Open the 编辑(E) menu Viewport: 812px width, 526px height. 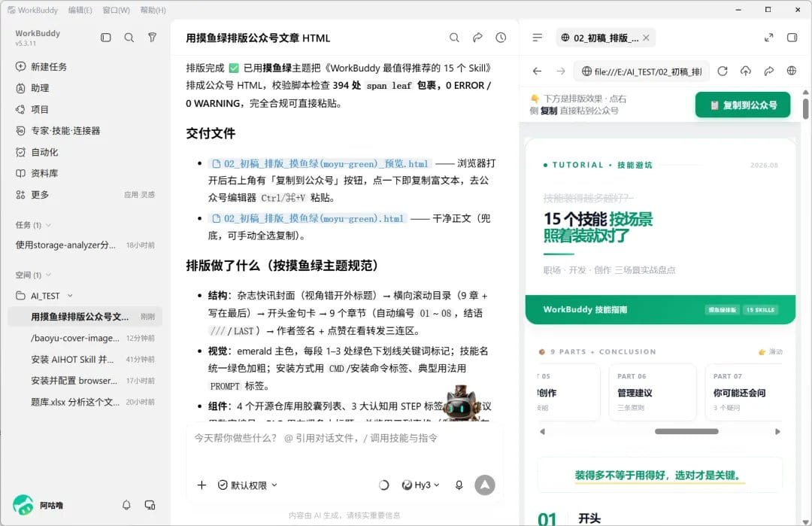[80, 10]
